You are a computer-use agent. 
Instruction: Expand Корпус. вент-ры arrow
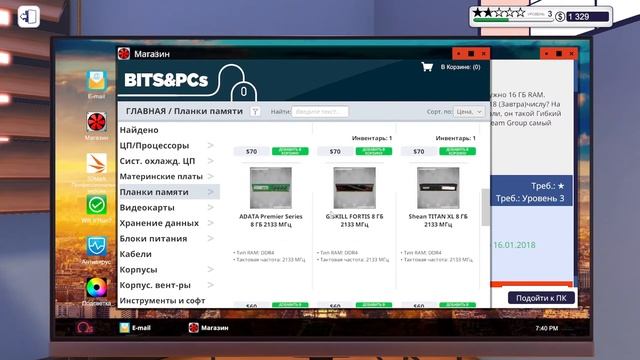click(211, 285)
